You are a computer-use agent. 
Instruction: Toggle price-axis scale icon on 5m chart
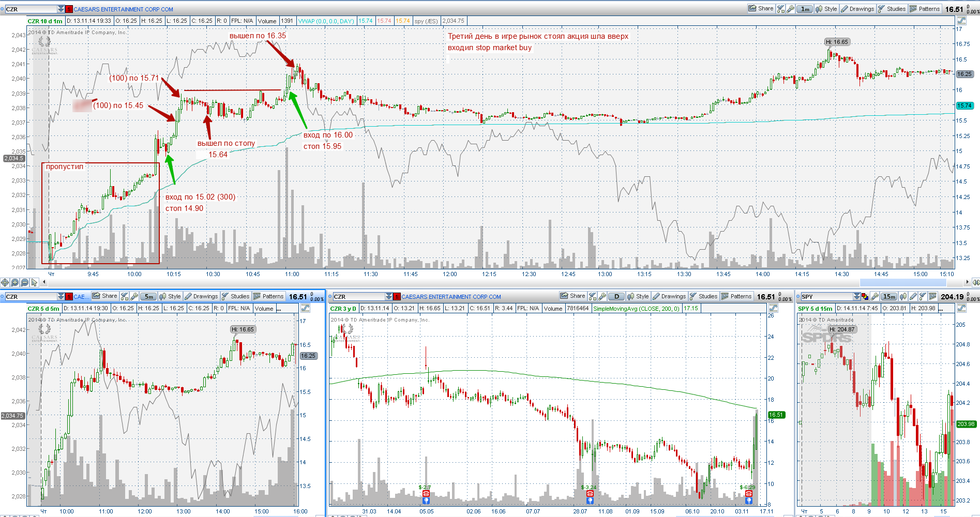(305, 308)
